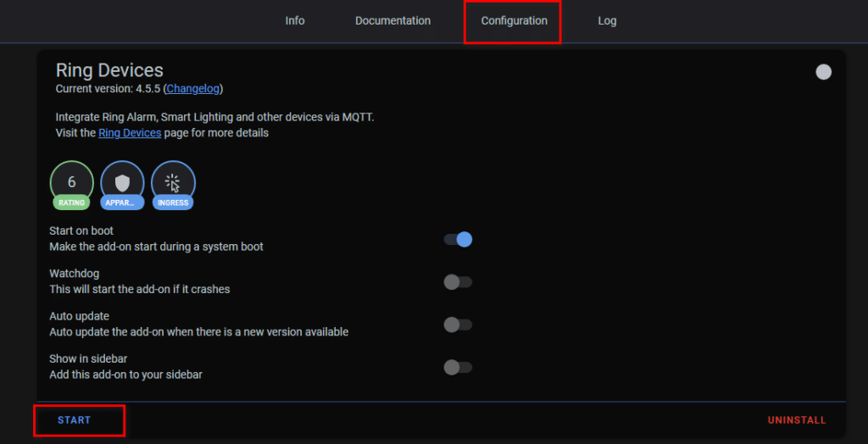868x444 pixels.
Task: Click the Ingress cursor badge
Action: coord(173,186)
